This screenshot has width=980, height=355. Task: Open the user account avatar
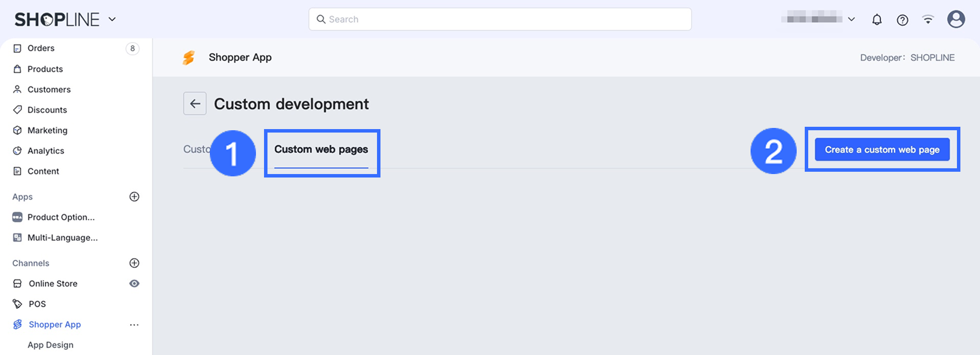pyautogui.click(x=956, y=20)
